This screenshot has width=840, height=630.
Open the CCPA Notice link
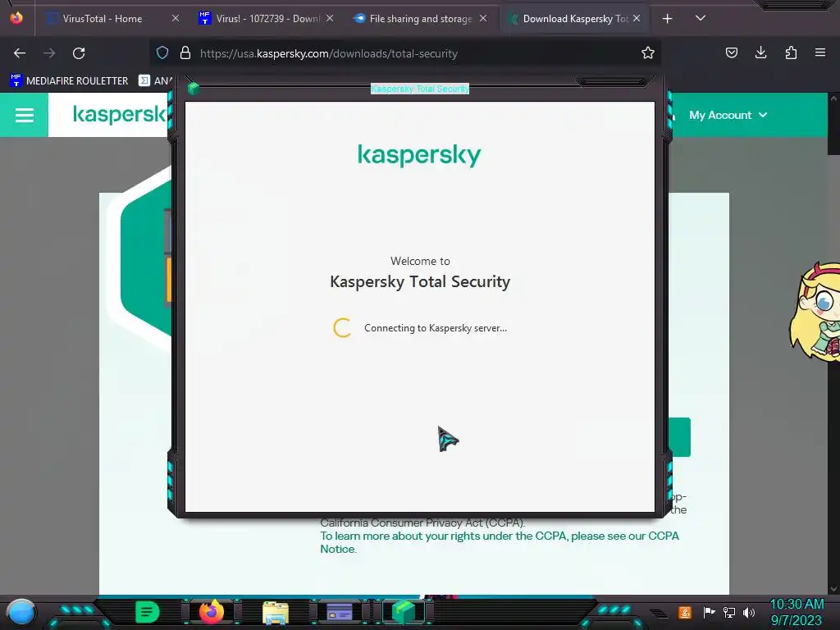click(x=500, y=542)
